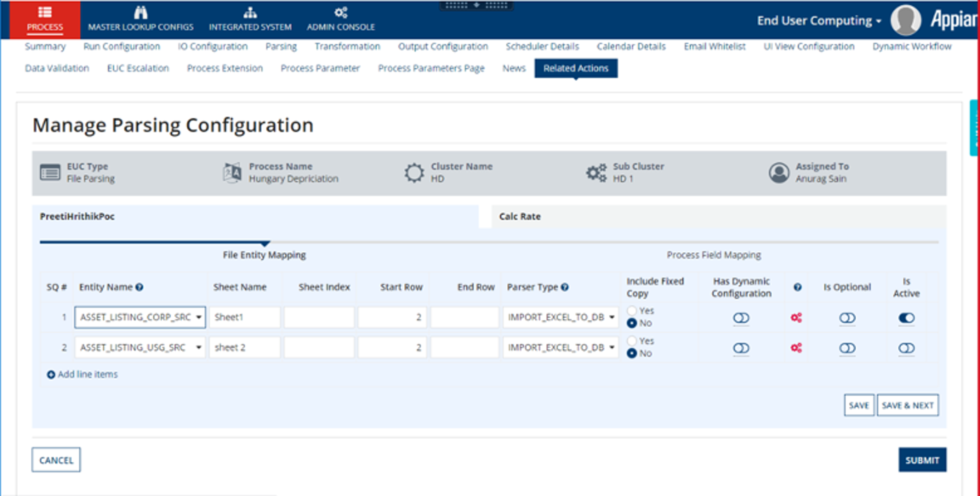This screenshot has height=496, width=980.
Task: Click the Cluster Name gear icon
Action: [414, 173]
